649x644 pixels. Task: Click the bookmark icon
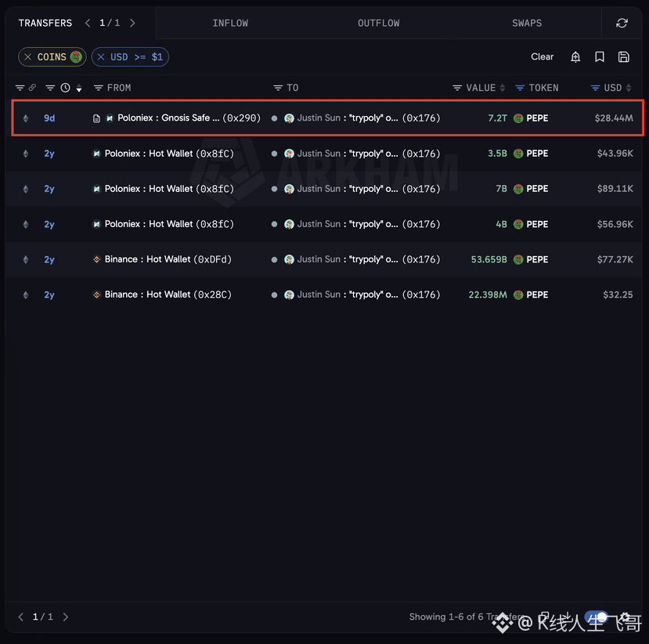click(x=600, y=56)
